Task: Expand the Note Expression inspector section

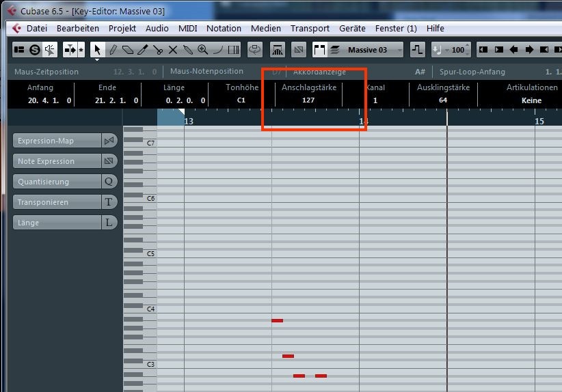Action: click(57, 161)
